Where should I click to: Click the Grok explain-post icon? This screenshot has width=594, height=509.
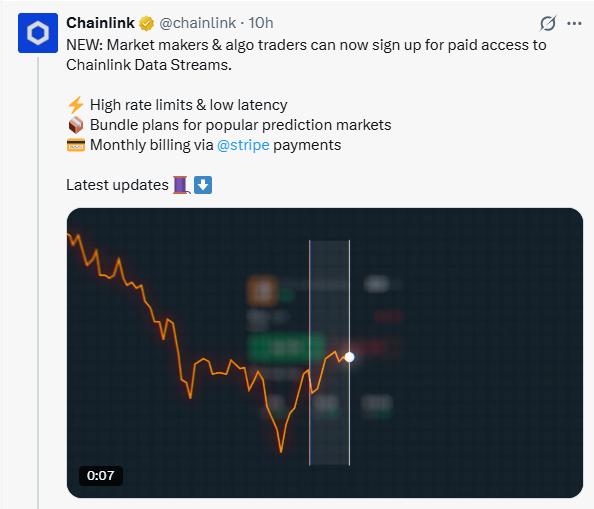[x=548, y=23]
